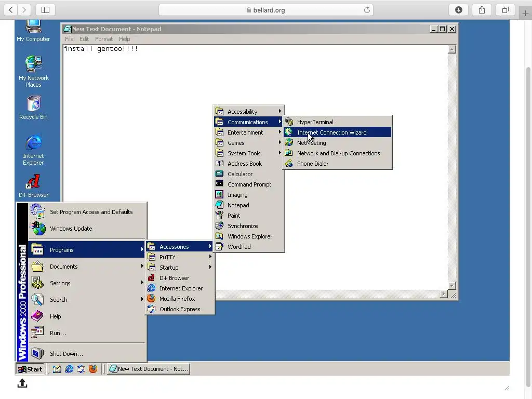The image size is (532, 399).
Task: Click Outlook Express quick launch icon
Action: point(81,369)
